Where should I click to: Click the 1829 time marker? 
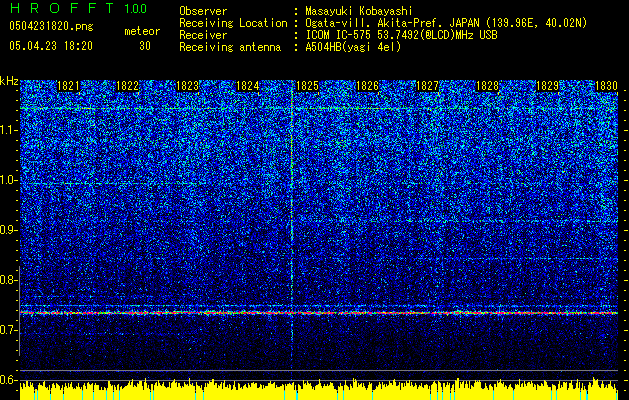tap(548, 86)
